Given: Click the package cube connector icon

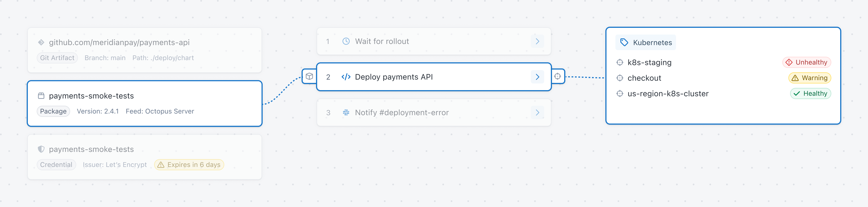Looking at the screenshot, I should coord(309,77).
